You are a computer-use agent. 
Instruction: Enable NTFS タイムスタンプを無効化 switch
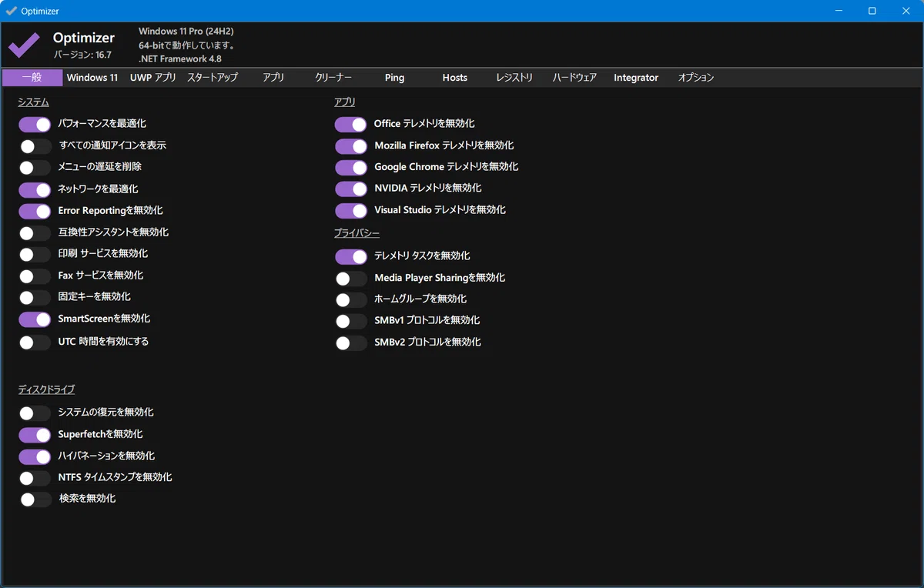pos(35,478)
